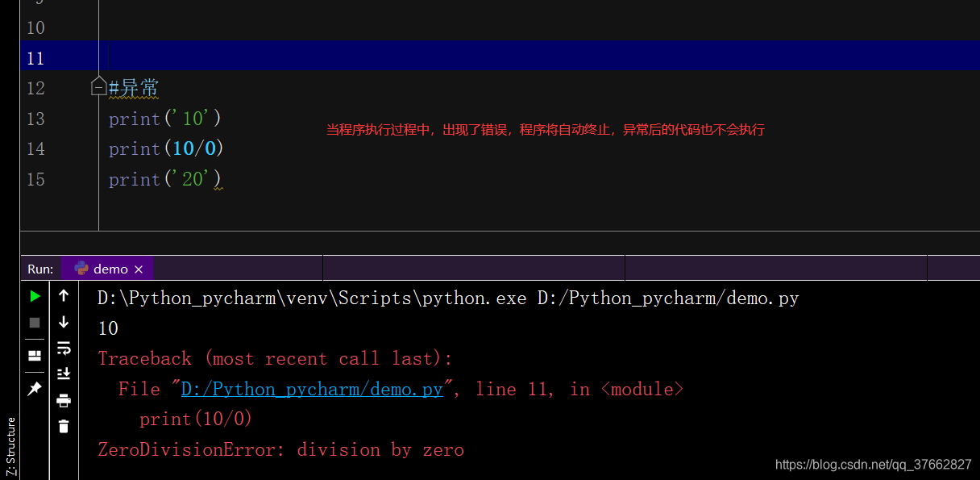Pin the Run tool window
This screenshot has width=980, height=480.
point(34,389)
